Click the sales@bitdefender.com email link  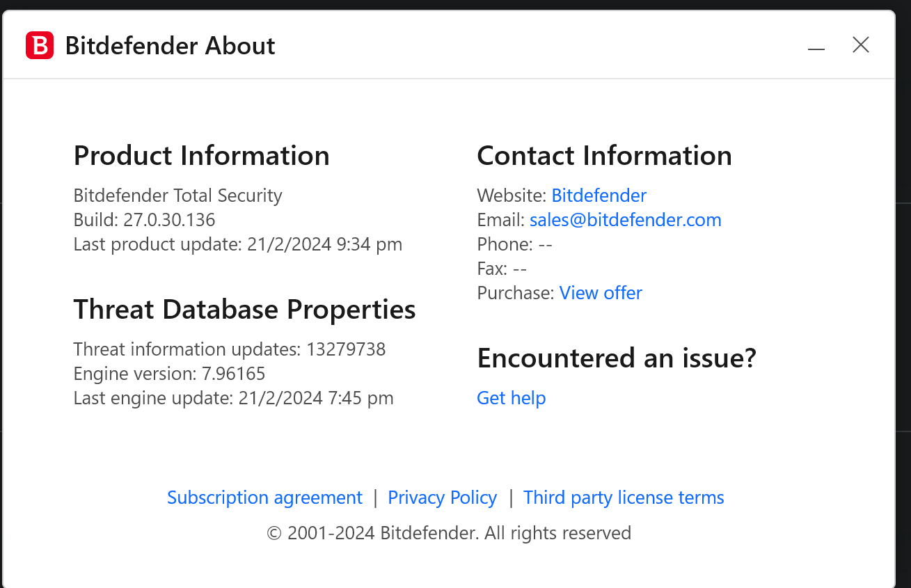tap(625, 220)
